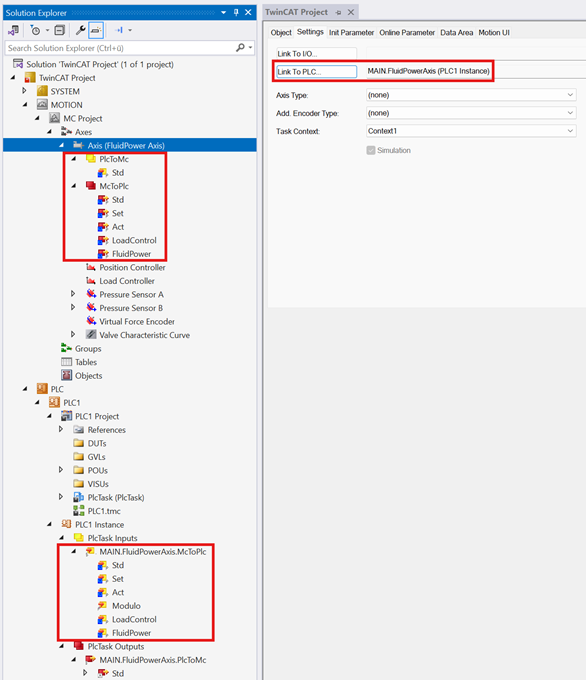Click the MC Project icon

coord(54,118)
